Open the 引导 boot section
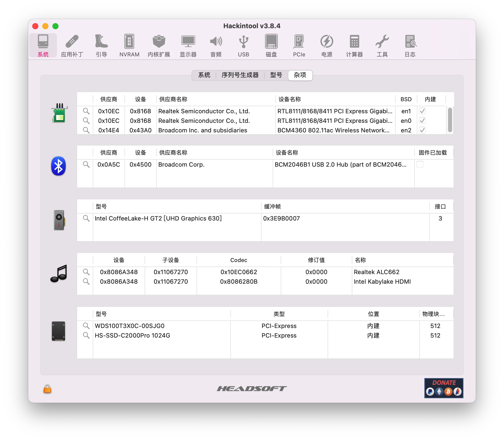Image resolution: width=504 pixels, height=440 pixels. pyautogui.click(x=101, y=46)
